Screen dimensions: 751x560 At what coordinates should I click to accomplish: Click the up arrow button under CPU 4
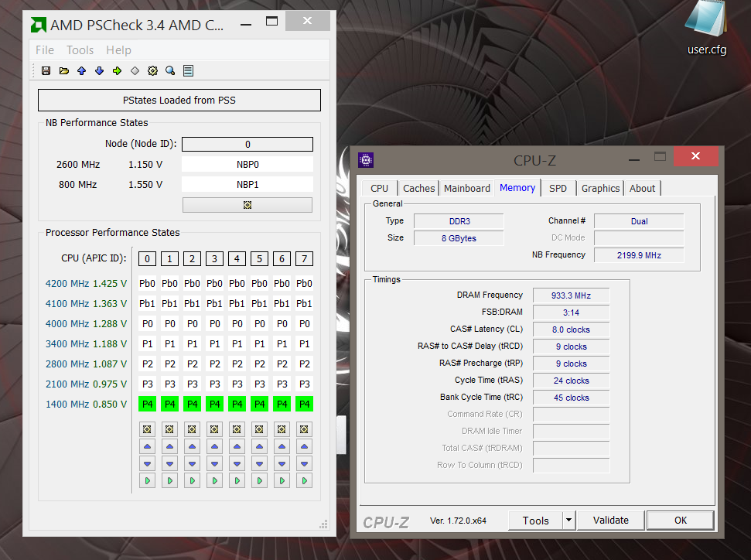click(237, 446)
